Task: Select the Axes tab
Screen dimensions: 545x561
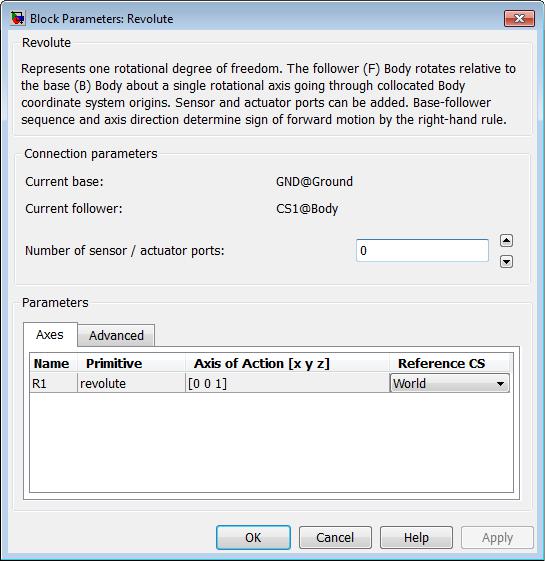Action: [x=50, y=335]
